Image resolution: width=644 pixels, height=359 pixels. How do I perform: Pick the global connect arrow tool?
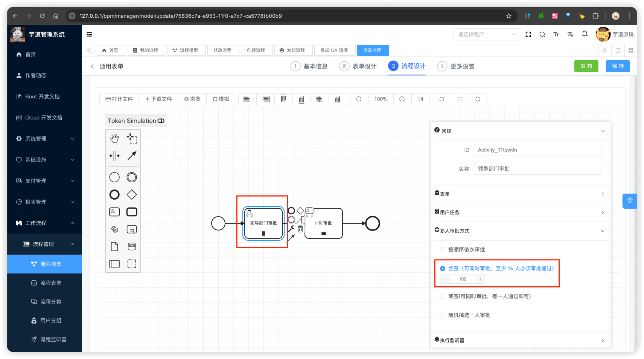point(132,156)
